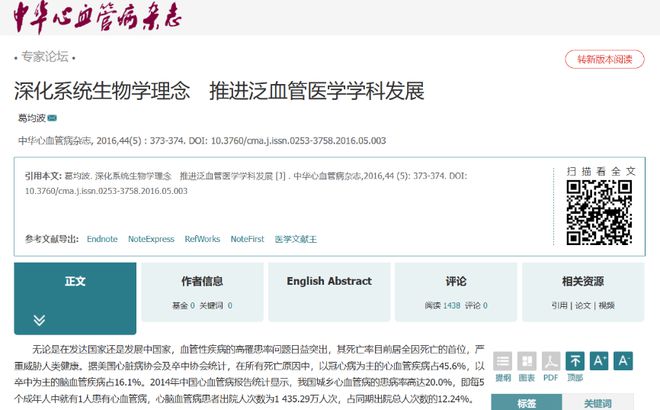Open the English Abstract tab
Viewport: 660px width, 410px height.
point(329,281)
